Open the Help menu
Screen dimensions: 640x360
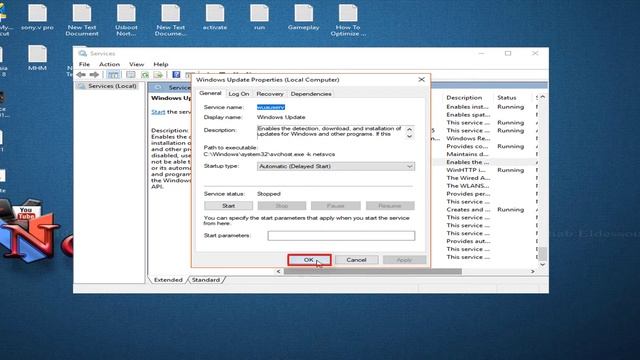[161, 64]
